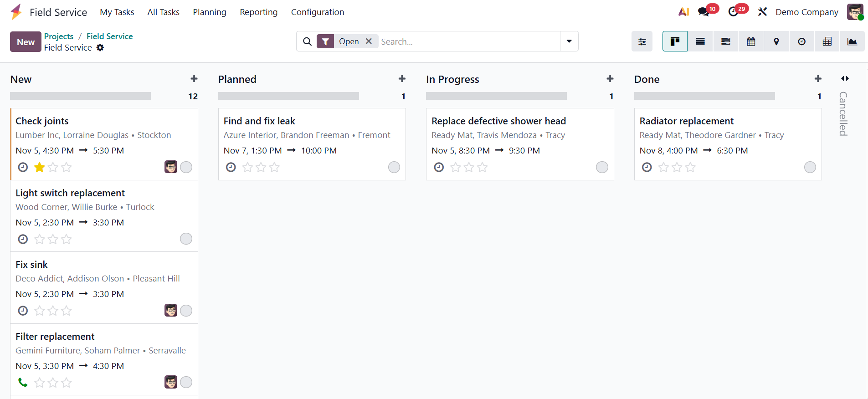Expand the search options dropdown arrow

tap(569, 41)
